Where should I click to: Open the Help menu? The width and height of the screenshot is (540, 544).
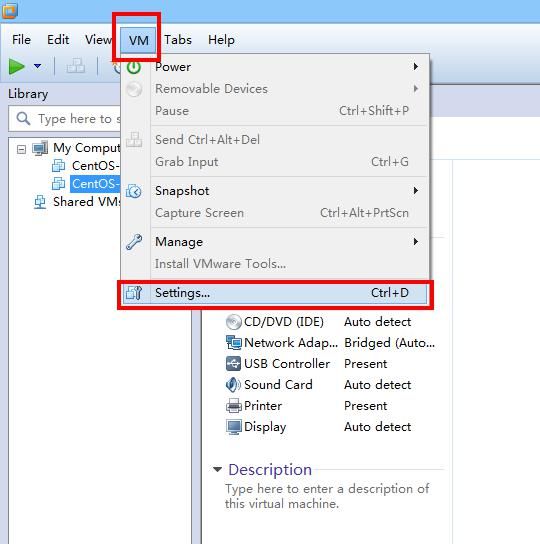221,40
